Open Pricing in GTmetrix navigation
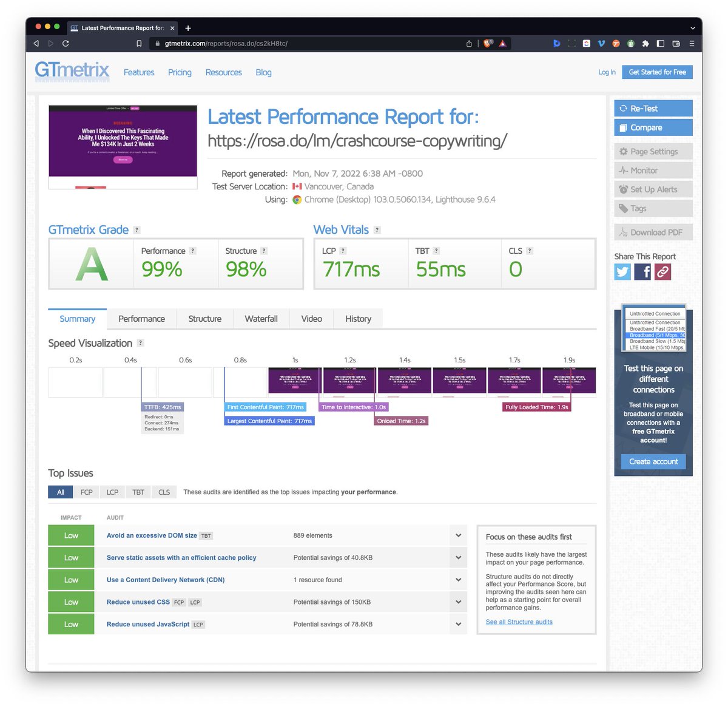 point(180,72)
